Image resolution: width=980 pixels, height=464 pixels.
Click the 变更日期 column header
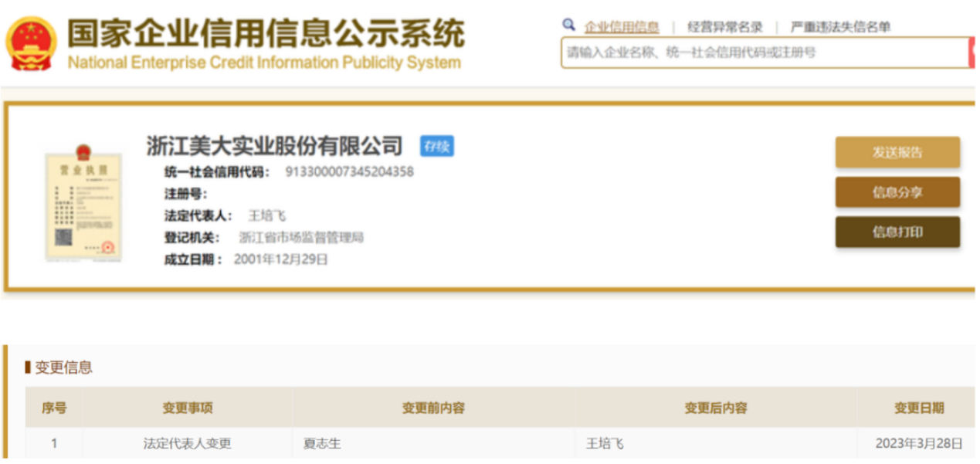tap(918, 408)
